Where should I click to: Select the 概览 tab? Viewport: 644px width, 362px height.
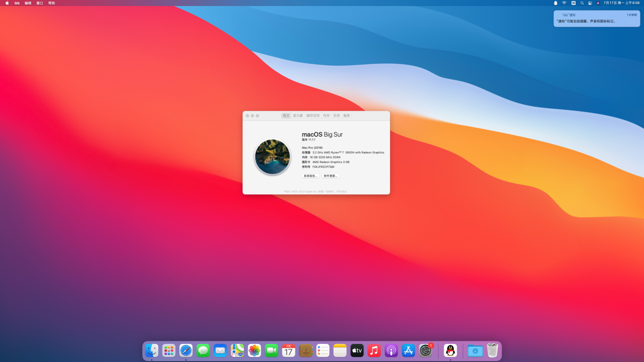pos(286,116)
